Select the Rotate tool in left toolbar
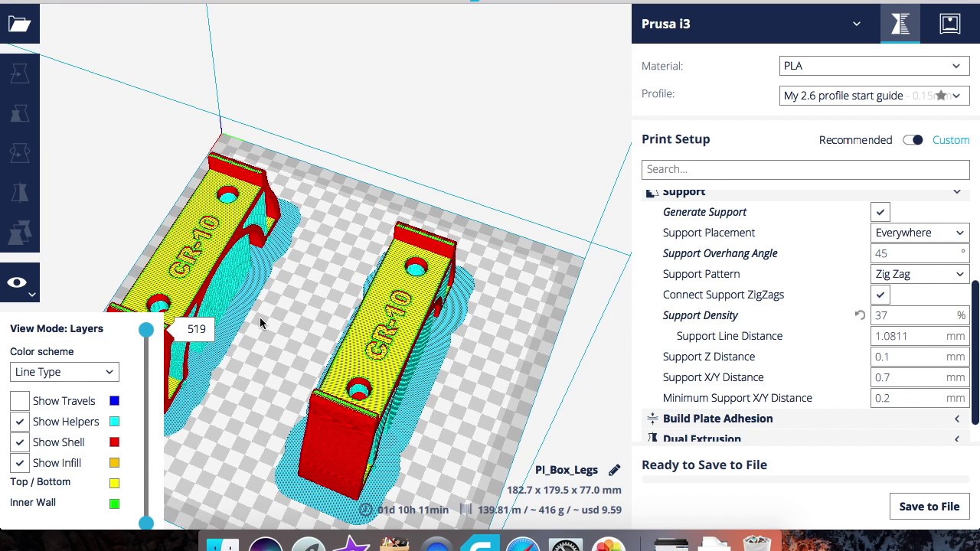 (20, 153)
